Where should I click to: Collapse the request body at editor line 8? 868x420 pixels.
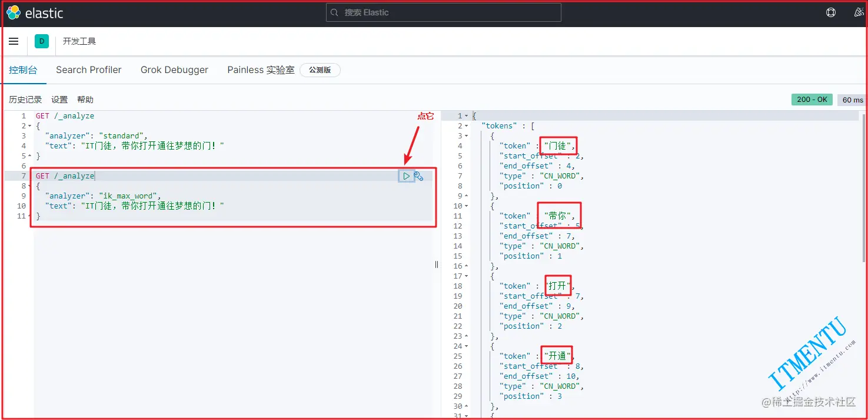(x=29, y=186)
